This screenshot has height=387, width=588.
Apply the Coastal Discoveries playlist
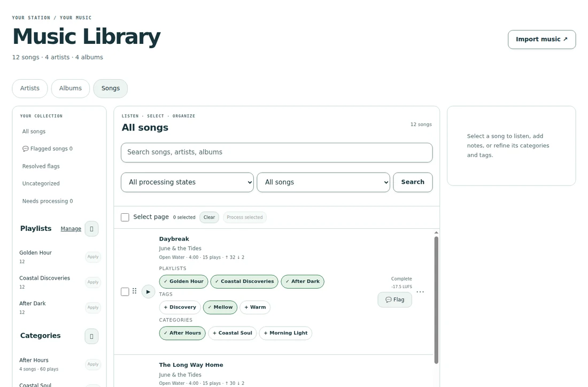(92, 282)
